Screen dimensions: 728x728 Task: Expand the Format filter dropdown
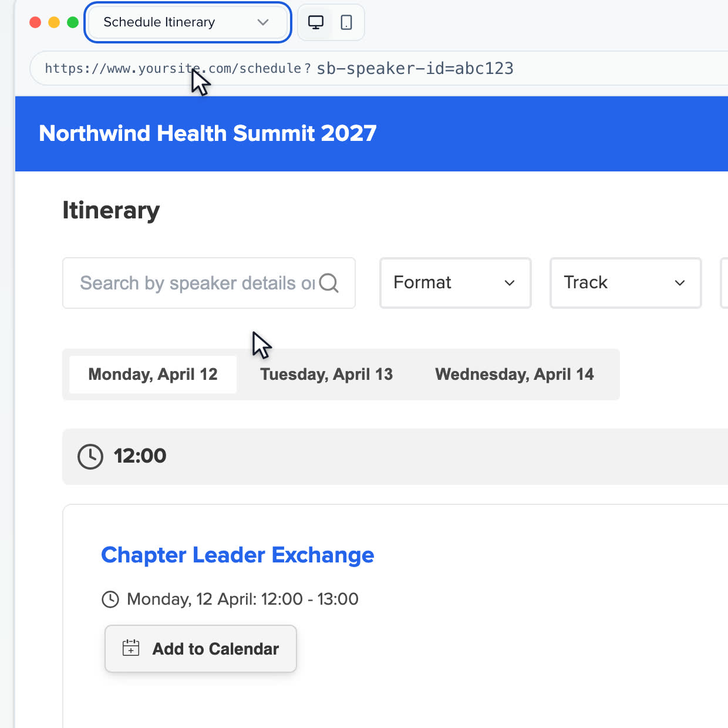455,282
